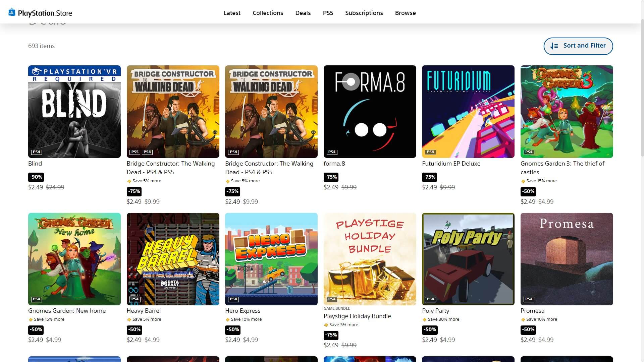Click the PS5 badge on Bridge Constructor cover
The image size is (644, 362).
[x=135, y=152]
